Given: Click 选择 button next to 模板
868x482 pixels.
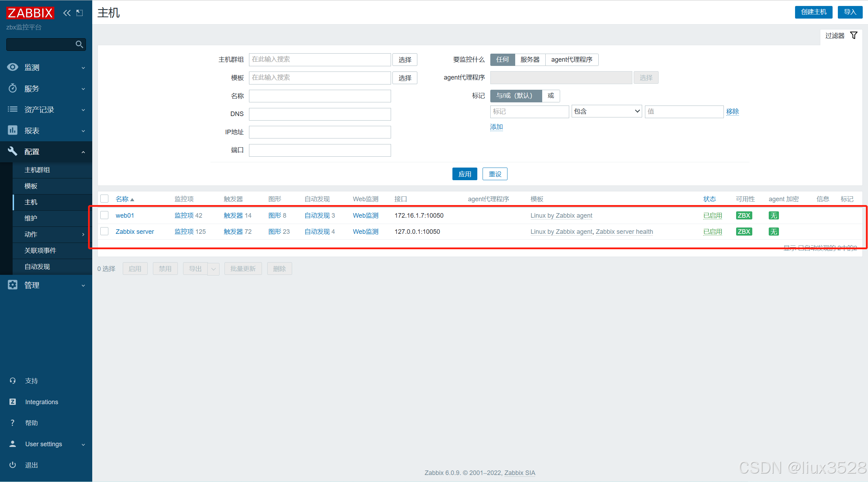Looking at the screenshot, I should (x=405, y=78).
